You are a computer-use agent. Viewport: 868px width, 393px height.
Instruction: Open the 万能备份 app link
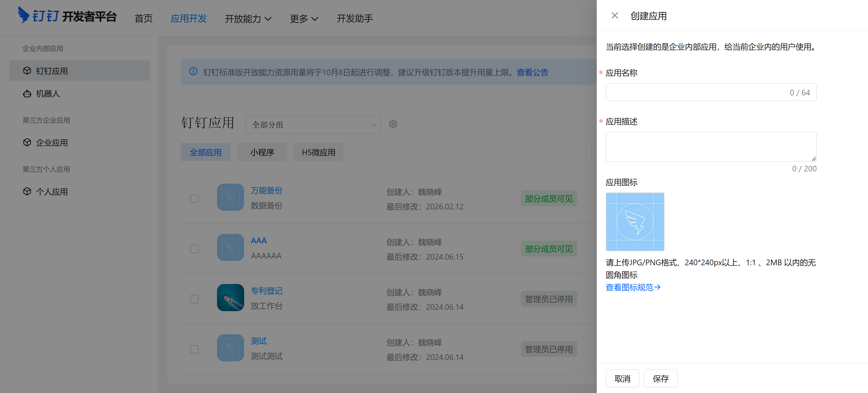tap(267, 190)
